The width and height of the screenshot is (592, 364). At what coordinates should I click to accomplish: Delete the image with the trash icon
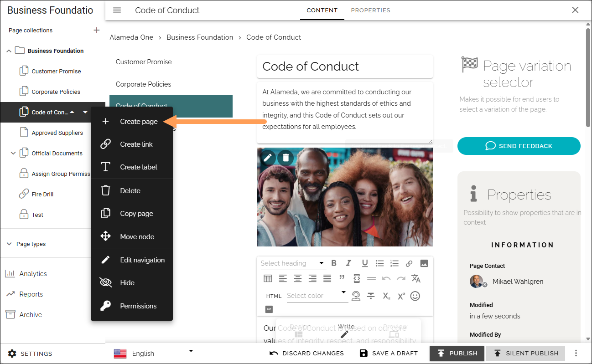286,158
